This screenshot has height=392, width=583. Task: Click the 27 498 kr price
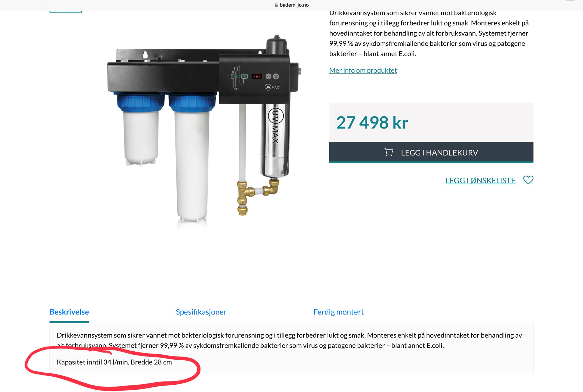[372, 122]
